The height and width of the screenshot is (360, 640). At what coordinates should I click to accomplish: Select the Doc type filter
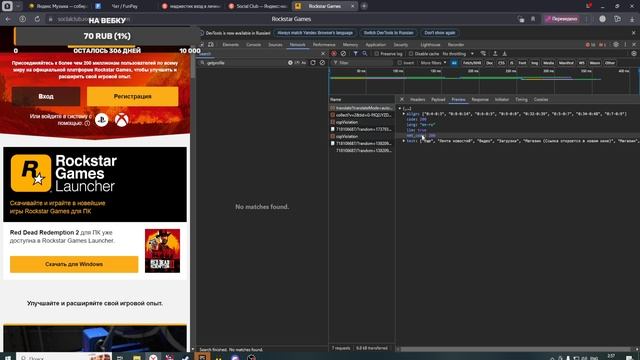pos(489,63)
